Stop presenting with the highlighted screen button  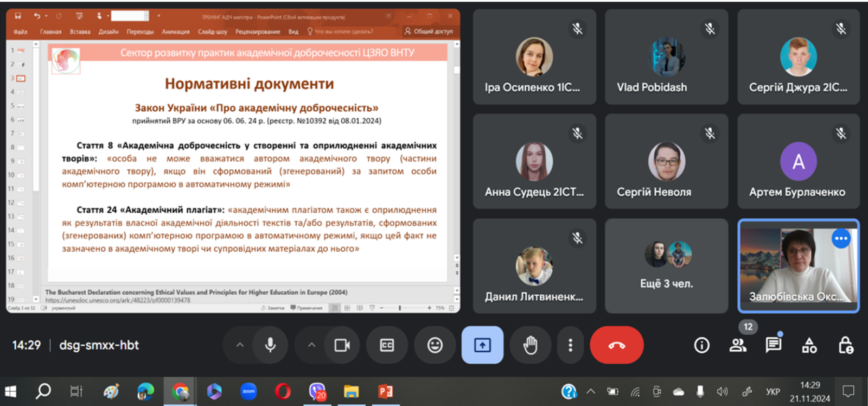pos(482,345)
